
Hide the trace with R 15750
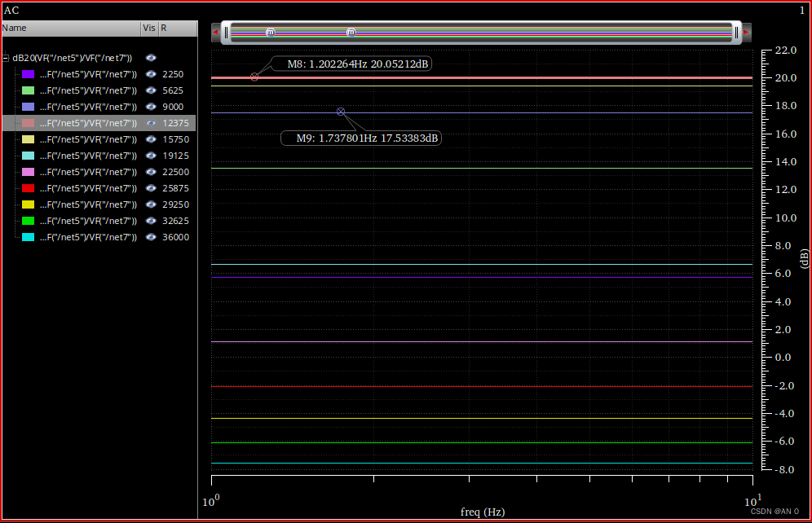pyautogui.click(x=151, y=139)
